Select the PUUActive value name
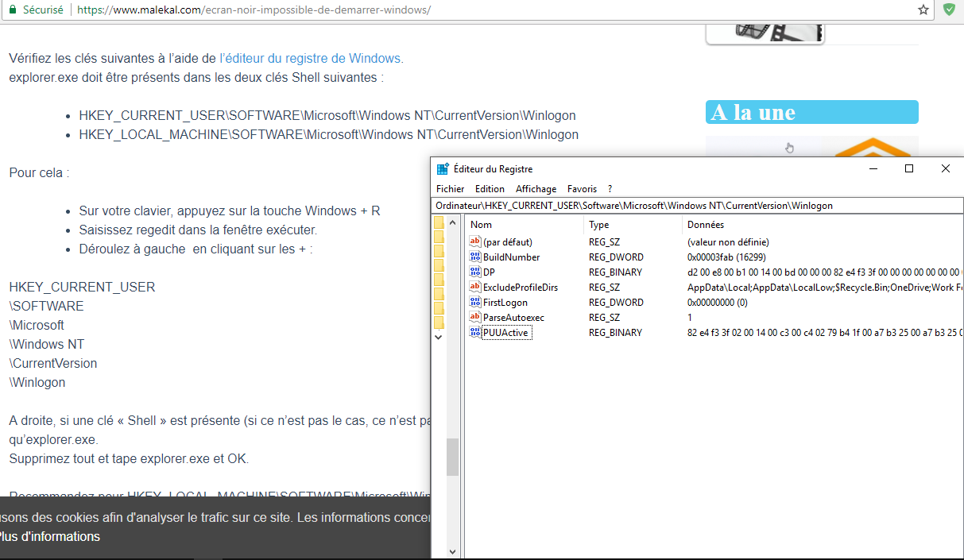 [x=505, y=333]
